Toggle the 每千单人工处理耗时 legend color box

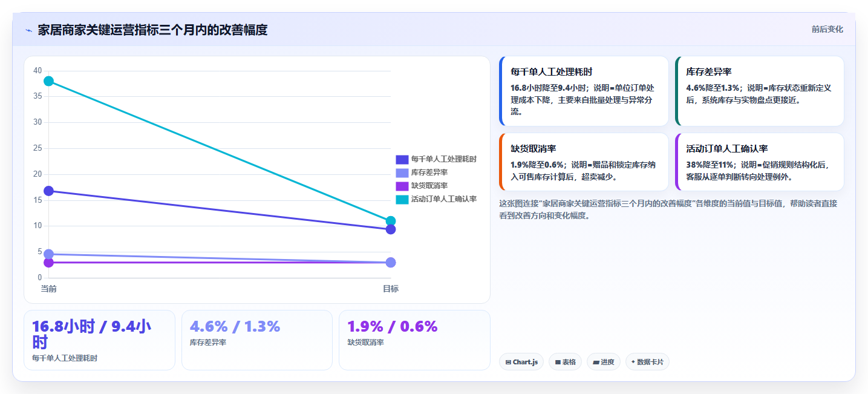[x=402, y=159]
